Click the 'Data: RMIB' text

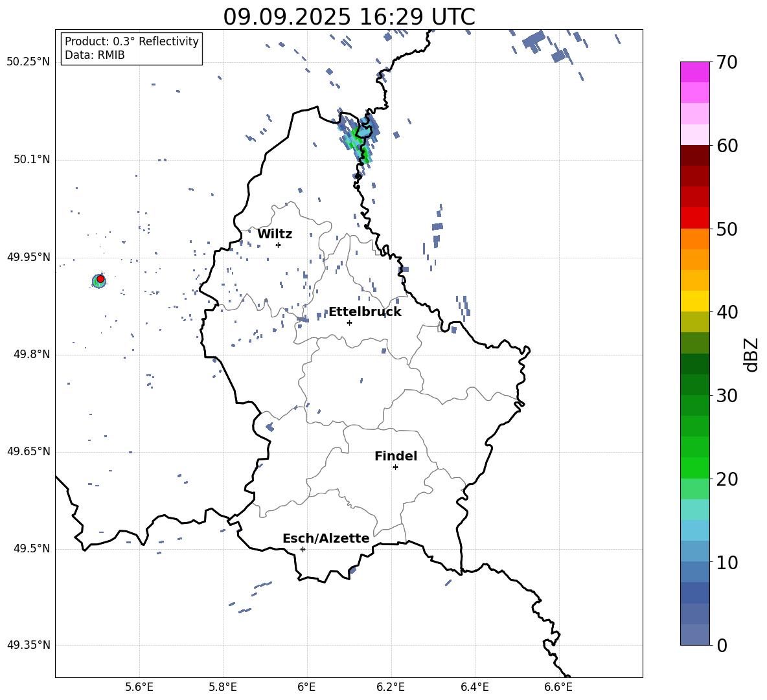pos(95,55)
